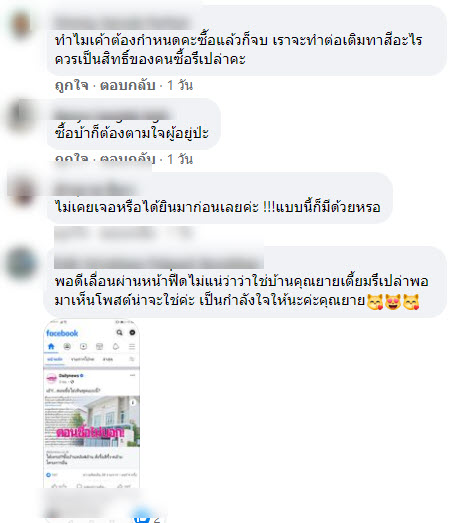Click the blurred avatar of the first commenter
The width and height of the screenshot is (470, 523).
click(20, 24)
